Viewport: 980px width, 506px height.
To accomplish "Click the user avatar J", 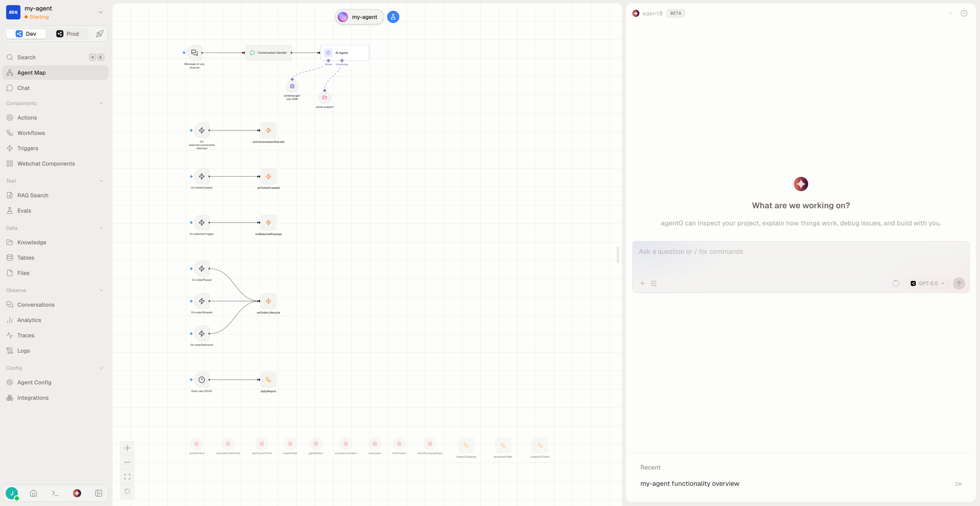I will click(x=12, y=493).
